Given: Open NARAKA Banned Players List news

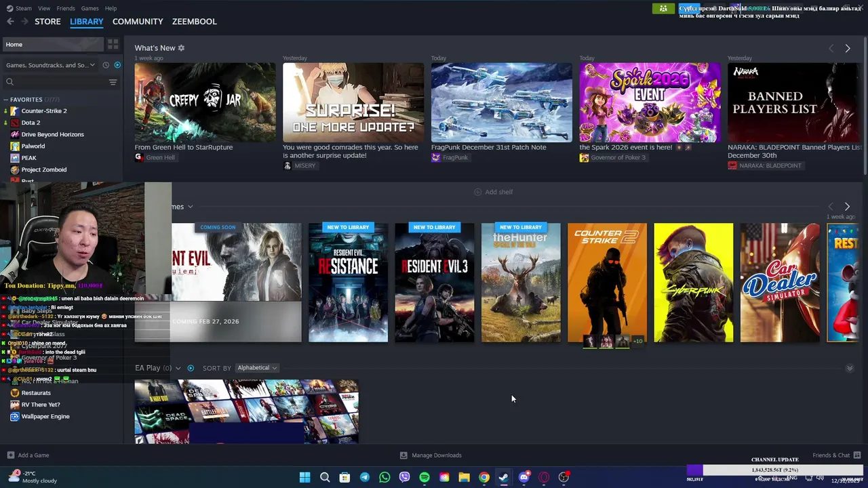Looking at the screenshot, I should (793, 102).
